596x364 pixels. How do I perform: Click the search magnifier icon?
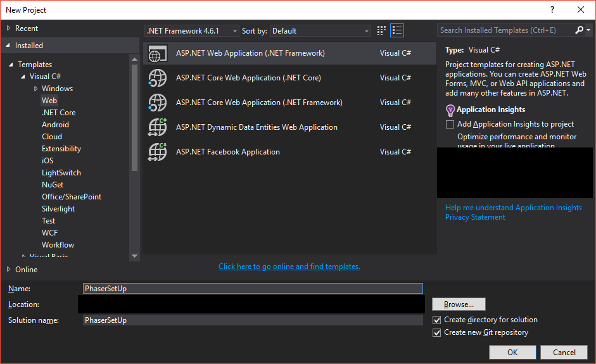(x=580, y=30)
